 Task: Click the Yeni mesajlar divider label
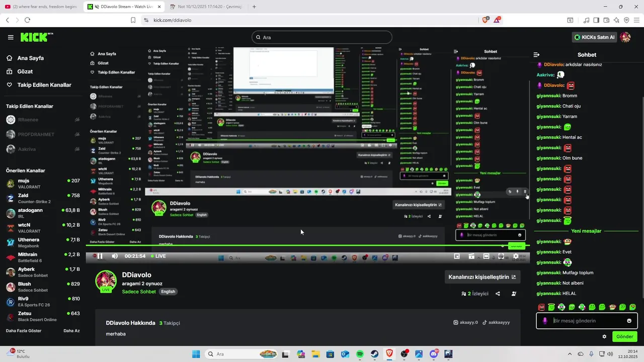point(586,231)
